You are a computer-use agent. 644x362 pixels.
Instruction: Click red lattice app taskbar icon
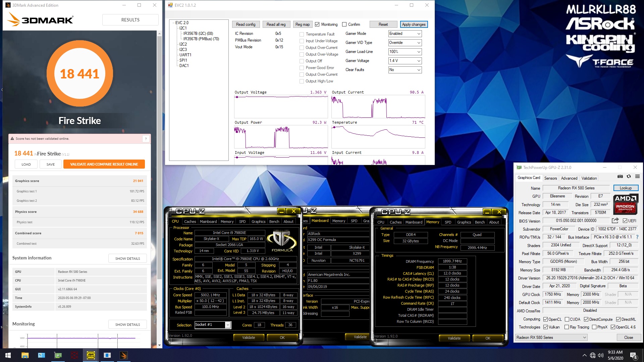click(x=74, y=355)
